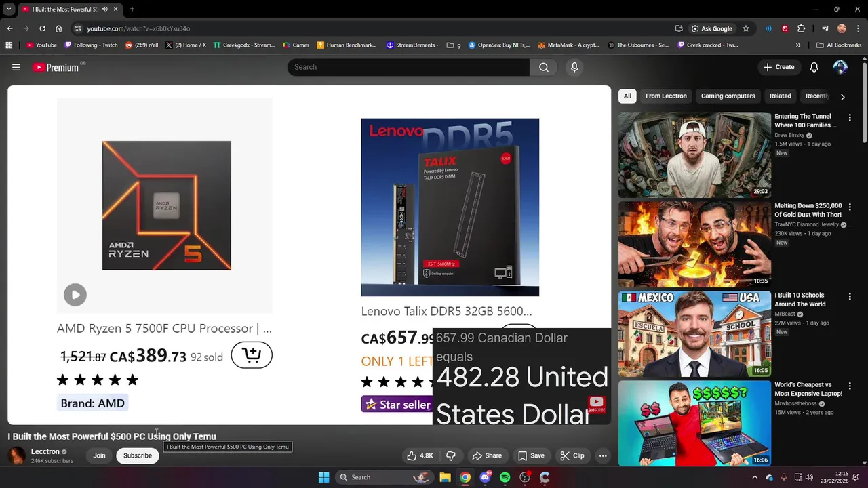Dislike the video with thumbs down
Viewport: 868px width, 488px height.
click(x=451, y=455)
